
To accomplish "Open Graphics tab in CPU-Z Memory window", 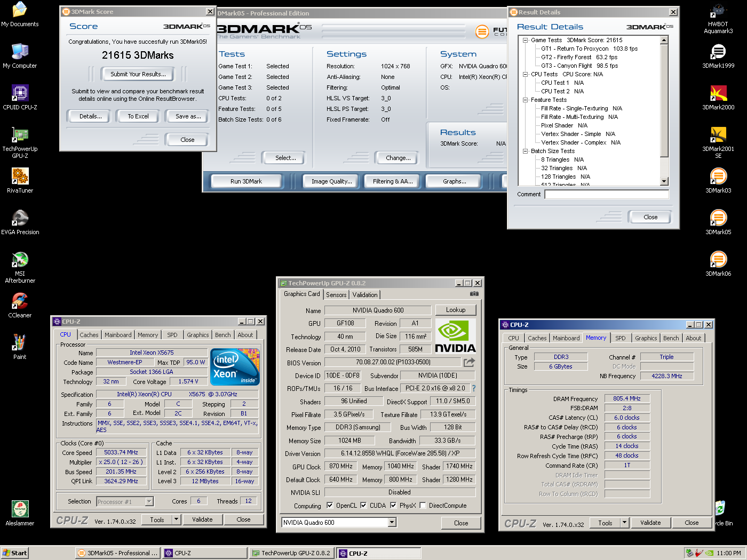I will click(646, 338).
